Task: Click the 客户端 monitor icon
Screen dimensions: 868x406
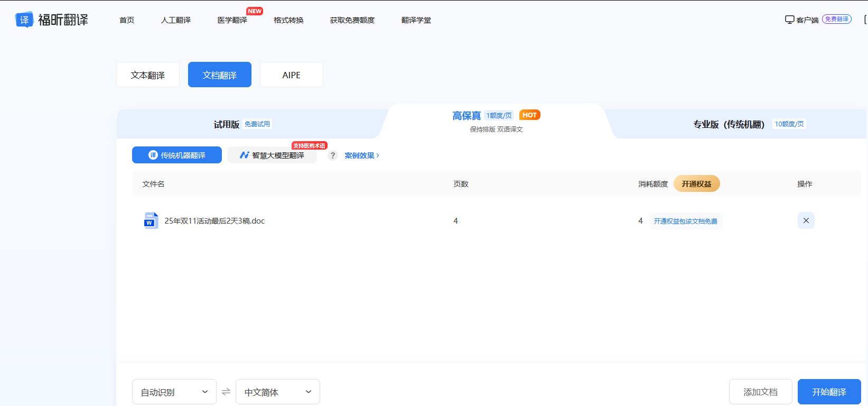Action: tap(789, 20)
